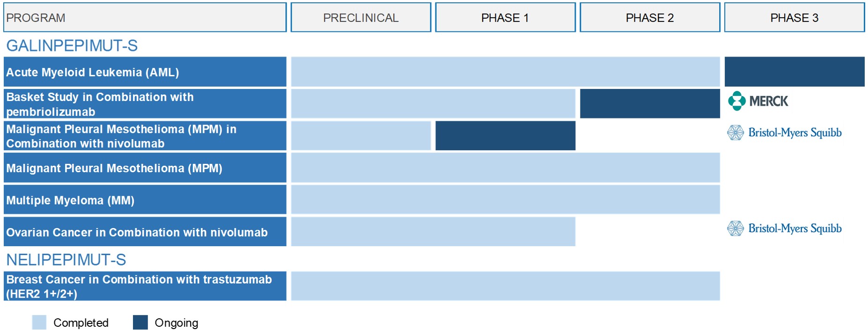Select the PHASE 1 column header

(505, 18)
